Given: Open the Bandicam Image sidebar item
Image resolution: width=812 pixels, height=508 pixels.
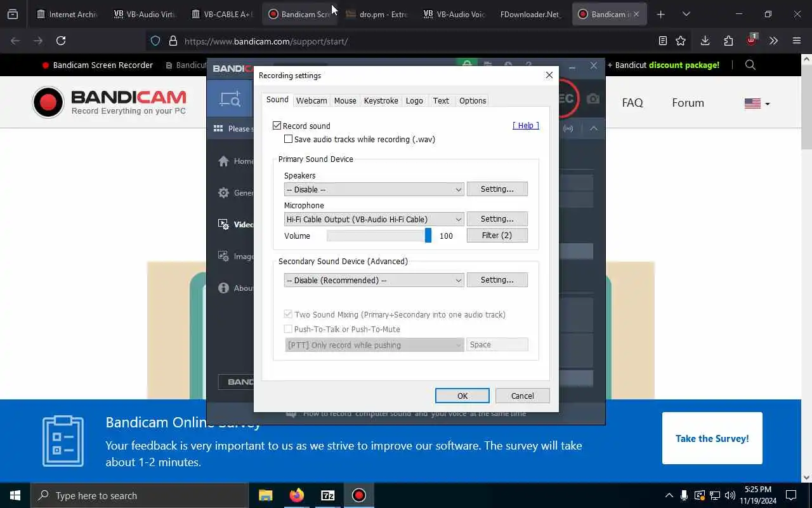Looking at the screenshot, I should point(236,257).
